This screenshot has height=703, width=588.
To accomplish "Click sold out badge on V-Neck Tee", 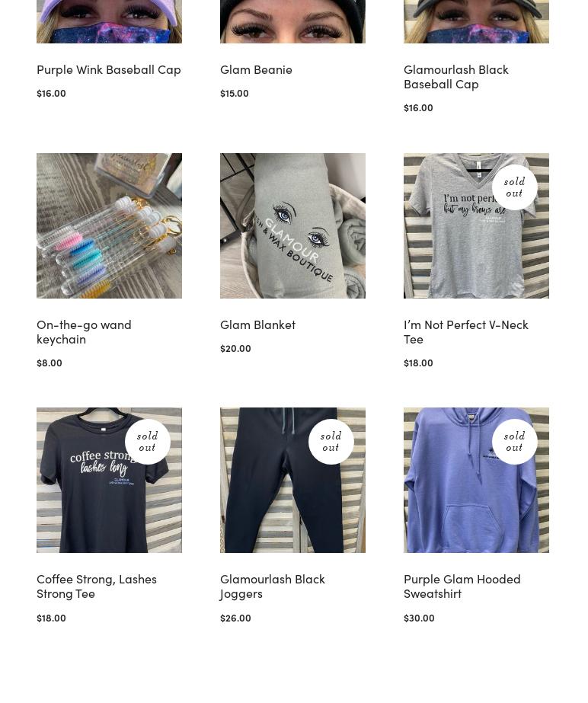I will [514, 187].
